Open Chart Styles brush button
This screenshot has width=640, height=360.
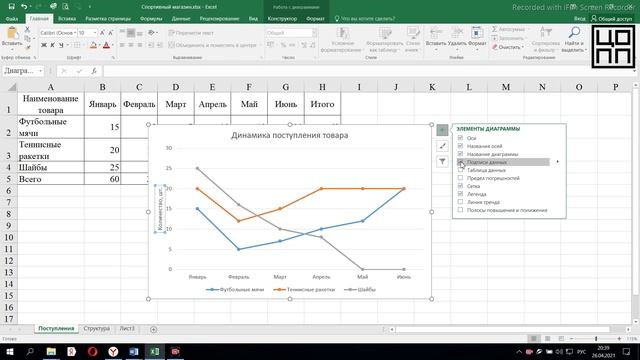tap(442, 146)
